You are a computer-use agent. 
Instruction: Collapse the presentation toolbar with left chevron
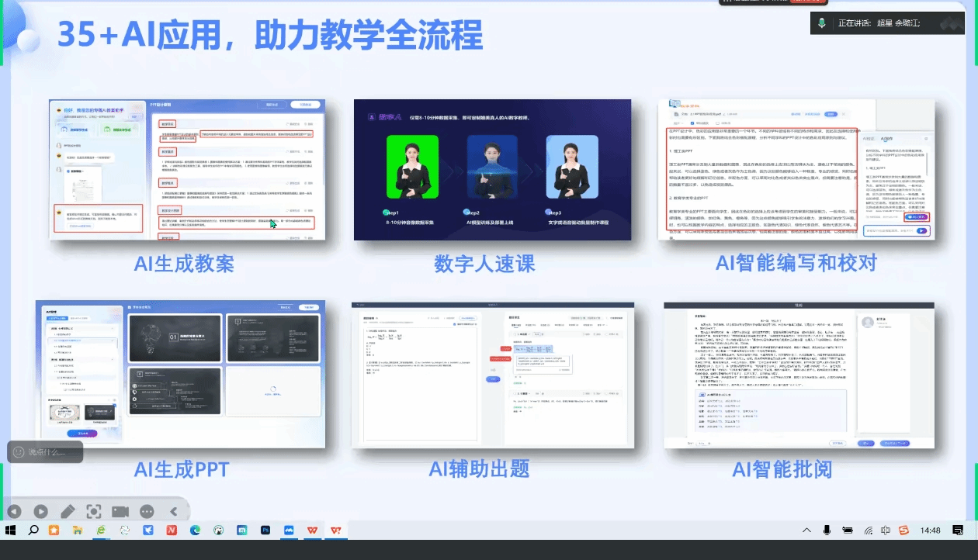(x=174, y=511)
